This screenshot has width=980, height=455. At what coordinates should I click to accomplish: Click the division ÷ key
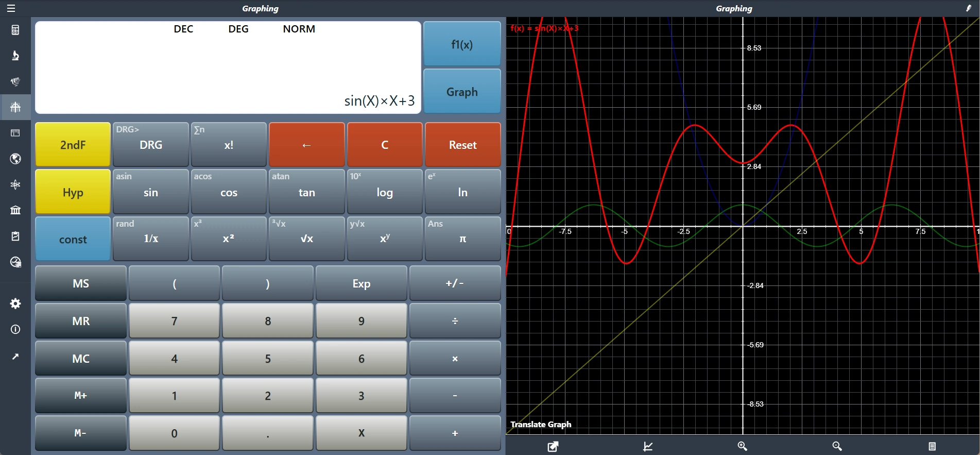pos(455,321)
